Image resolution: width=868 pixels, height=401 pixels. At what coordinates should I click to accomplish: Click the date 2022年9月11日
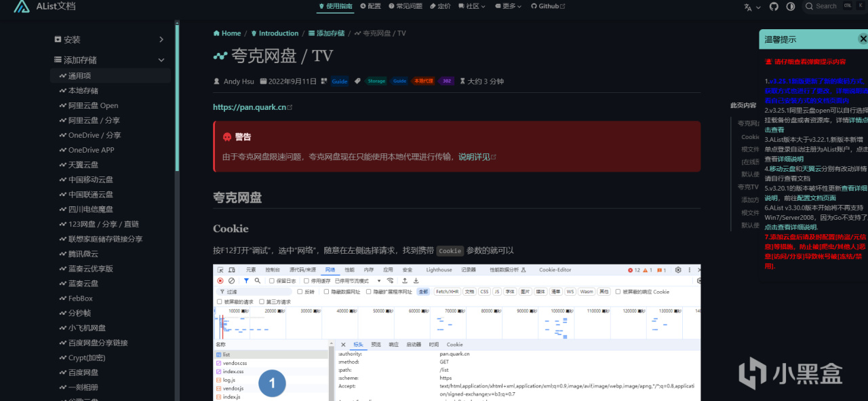(292, 81)
